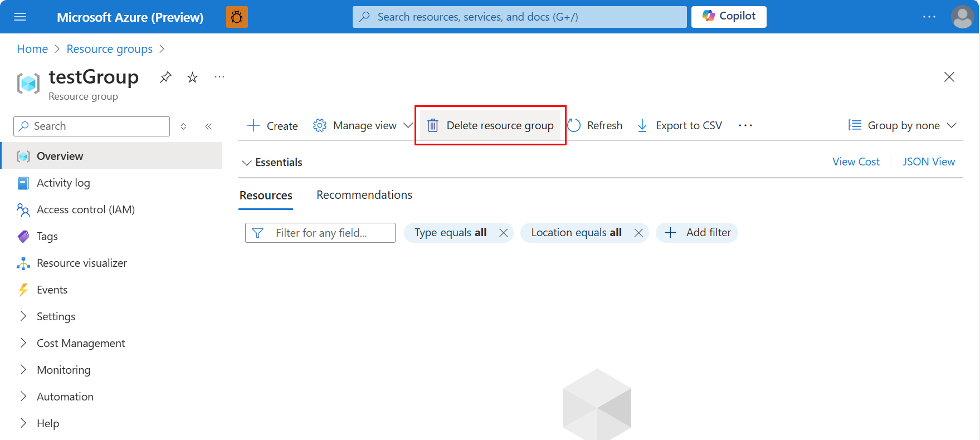Edit the Location equals all filter
Image resolution: width=980 pixels, height=440 pixels.
point(576,233)
